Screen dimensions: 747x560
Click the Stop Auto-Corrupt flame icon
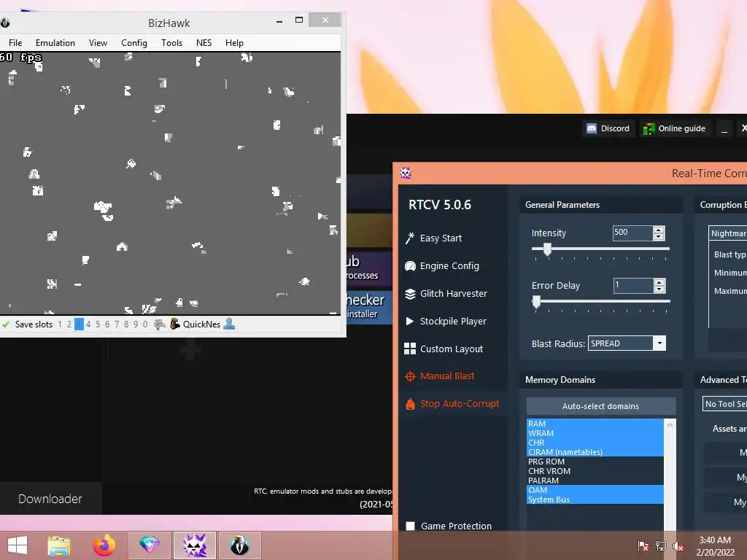pos(410,404)
